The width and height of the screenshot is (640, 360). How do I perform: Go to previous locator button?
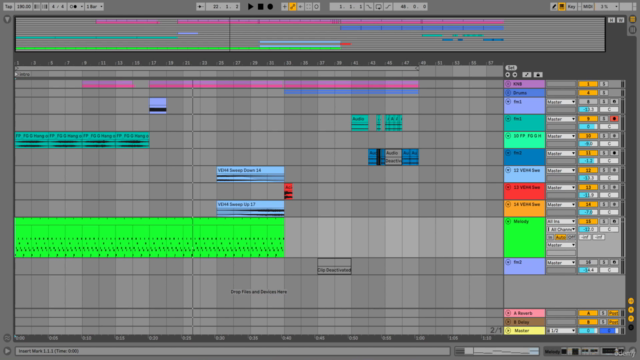click(508, 75)
